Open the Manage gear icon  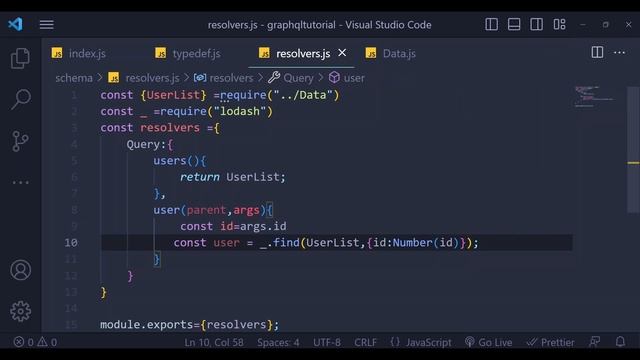(20, 311)
